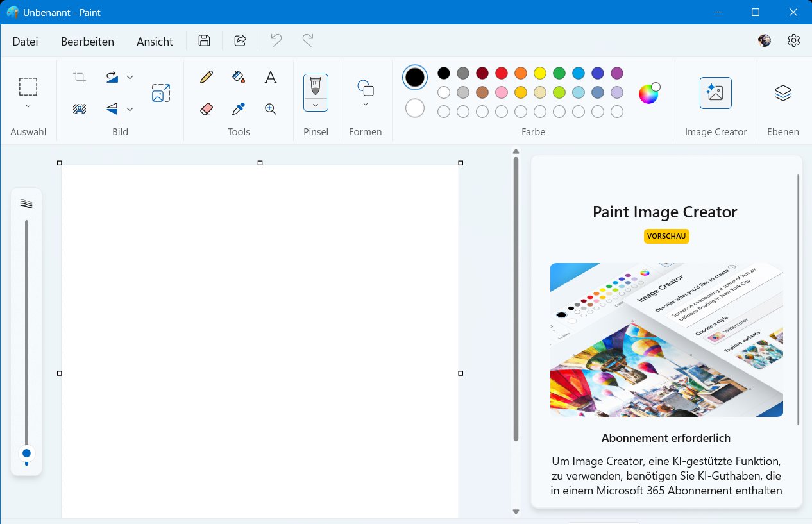Click the Rotate image icon
Screen dimensions: 812x524
point(112,78)
